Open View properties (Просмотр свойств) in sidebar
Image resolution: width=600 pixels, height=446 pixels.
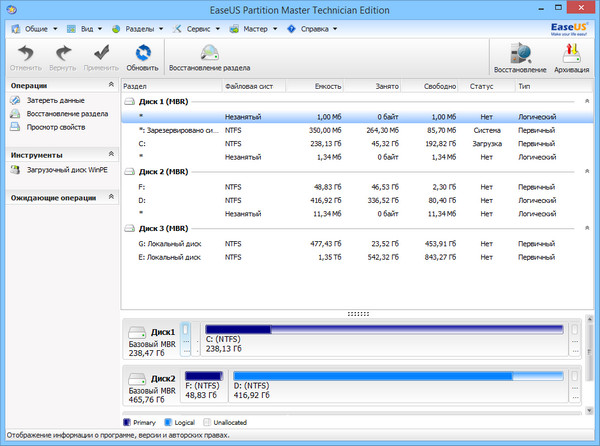pyautogui.click(x=55, y=127)
